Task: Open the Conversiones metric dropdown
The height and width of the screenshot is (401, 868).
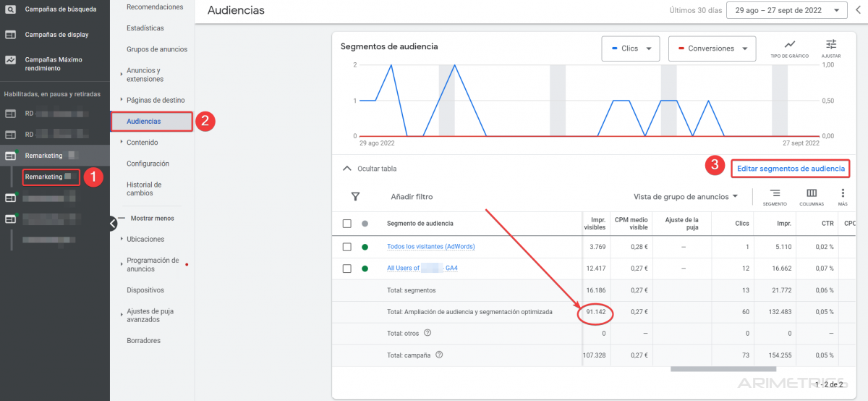Action: [712, 48]
